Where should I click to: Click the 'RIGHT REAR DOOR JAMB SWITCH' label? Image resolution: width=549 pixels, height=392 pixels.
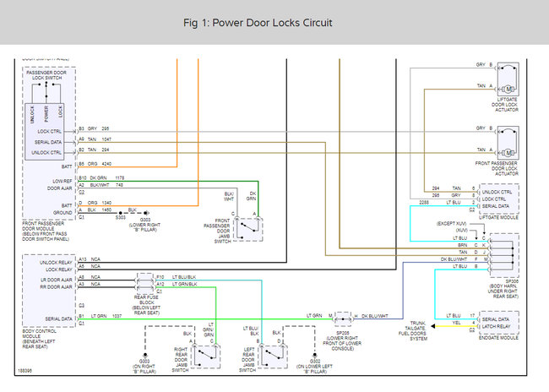pos(181,360)
